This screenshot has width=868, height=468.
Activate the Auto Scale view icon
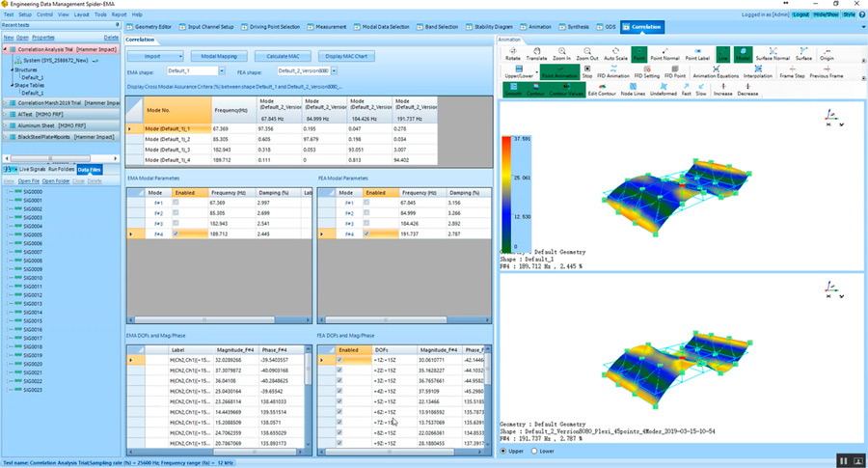pyautogui.click(x=615, y=55)
